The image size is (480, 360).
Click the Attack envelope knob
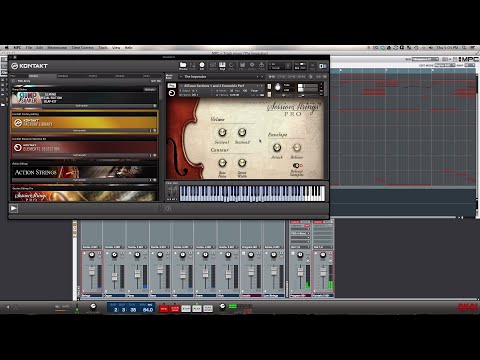(277, 147)
